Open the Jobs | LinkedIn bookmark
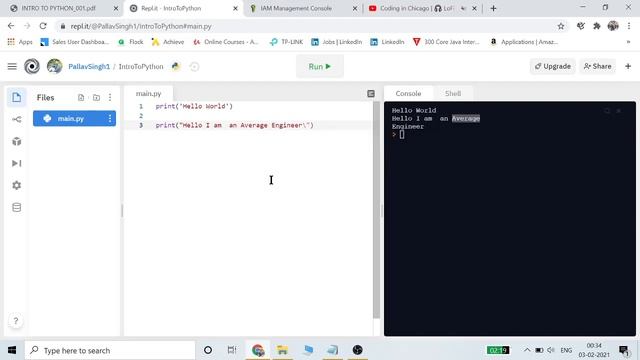Image resolution: width=640 pixels, height=360 pixels. click(336, 42)
